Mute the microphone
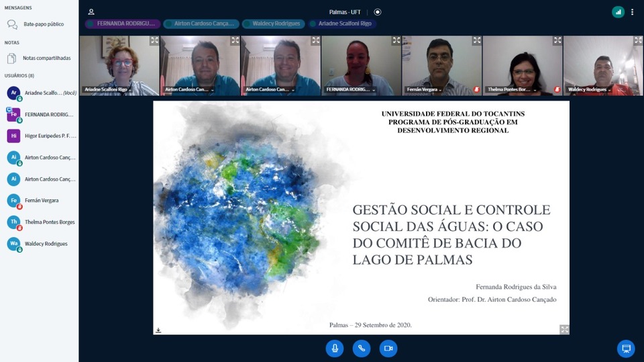The image size is (644, 362). [x=334, y=348]
